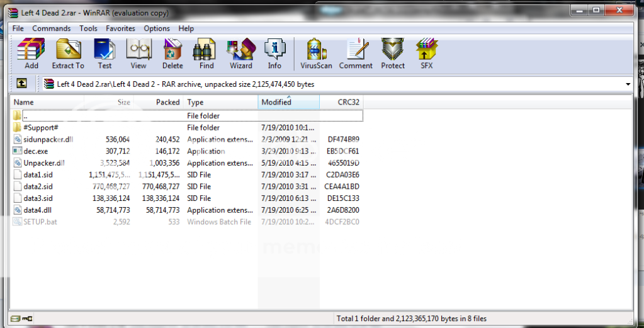
Task: Click the key icon in status bar
Action: [x=28, y=319]
